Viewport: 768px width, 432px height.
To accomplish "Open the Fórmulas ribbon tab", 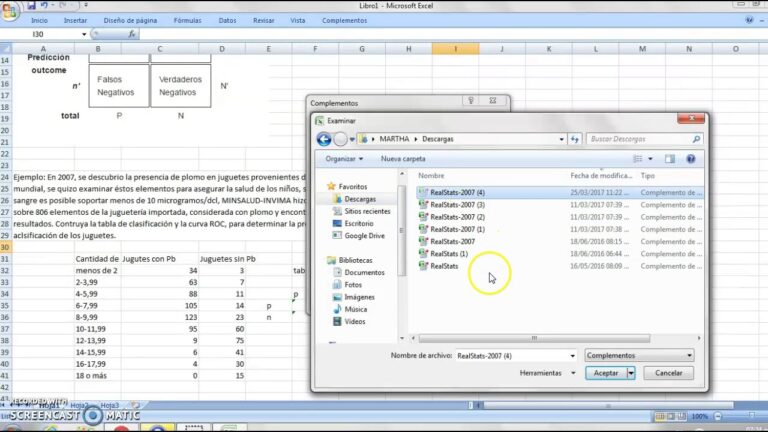I will (x=188, y=21).
